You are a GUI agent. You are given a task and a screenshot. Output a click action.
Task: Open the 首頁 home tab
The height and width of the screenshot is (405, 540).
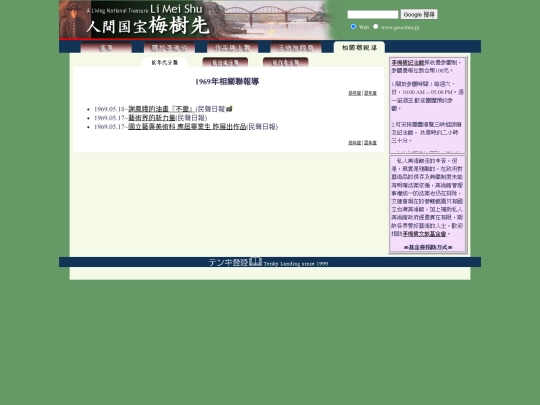(x=106, y=47)
